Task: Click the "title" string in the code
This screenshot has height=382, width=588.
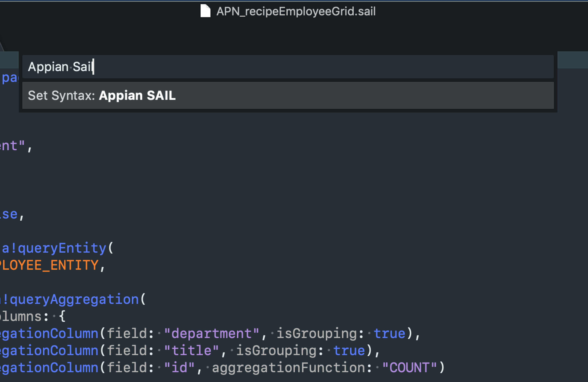Action: 191,351
